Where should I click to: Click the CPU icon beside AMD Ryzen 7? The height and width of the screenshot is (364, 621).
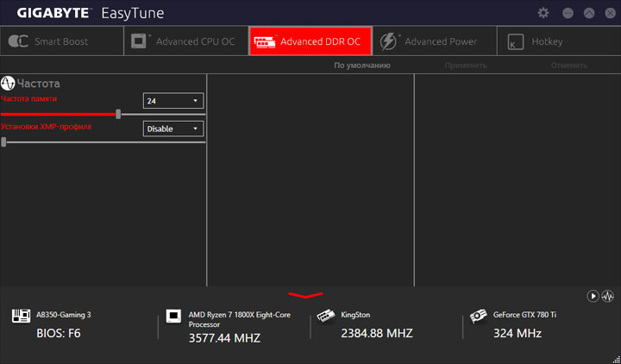click(x=173, y=316)
